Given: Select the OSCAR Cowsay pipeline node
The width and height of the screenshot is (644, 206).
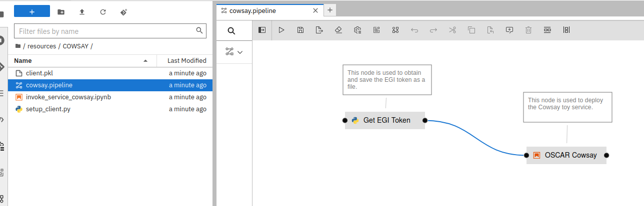Looking at the screenshot, I should [566, 155].
